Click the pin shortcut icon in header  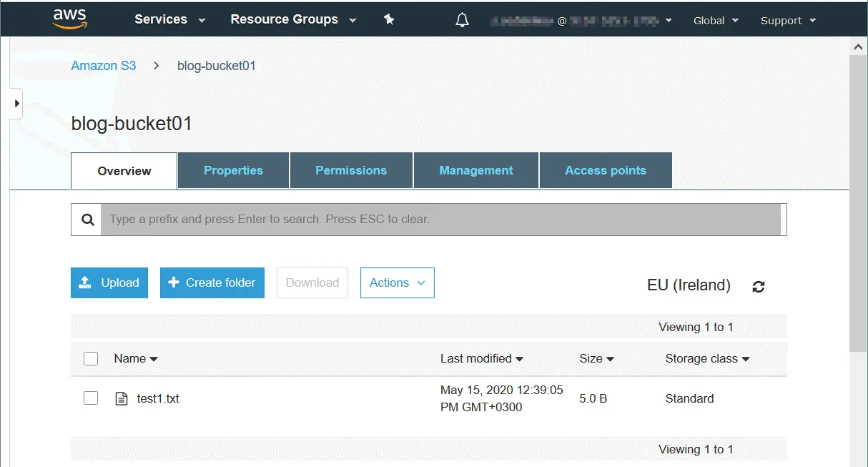(389, 20)
